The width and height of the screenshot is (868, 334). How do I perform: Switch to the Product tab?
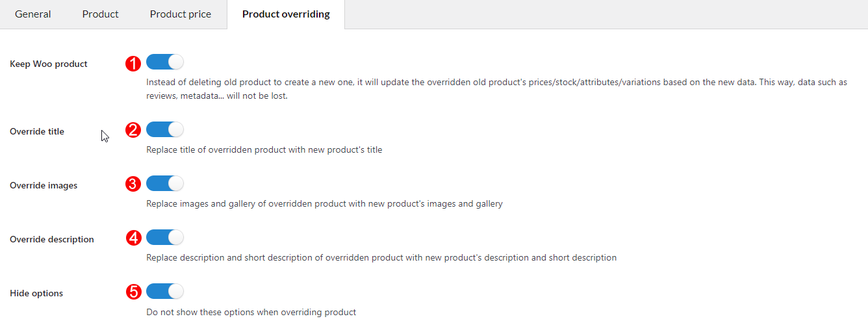(x=101, y=14)
